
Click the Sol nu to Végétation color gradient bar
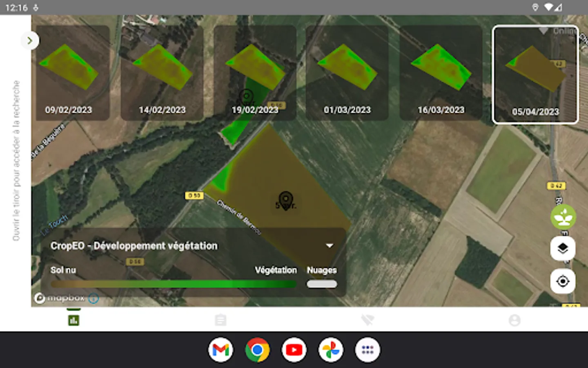click(173, 284)
